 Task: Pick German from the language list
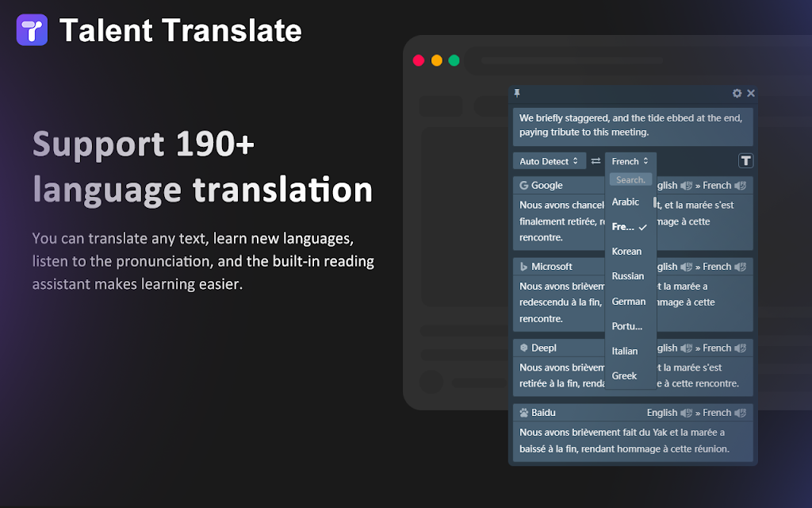[630, 301]
